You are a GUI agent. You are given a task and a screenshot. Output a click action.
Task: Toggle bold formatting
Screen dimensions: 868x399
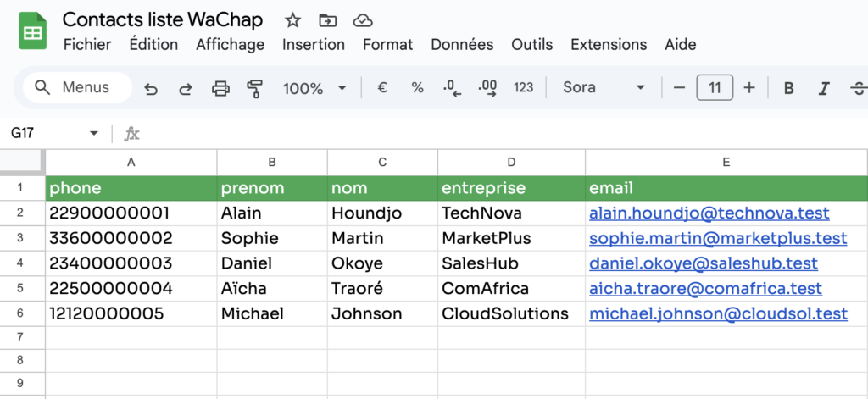[x=788, y=88]
